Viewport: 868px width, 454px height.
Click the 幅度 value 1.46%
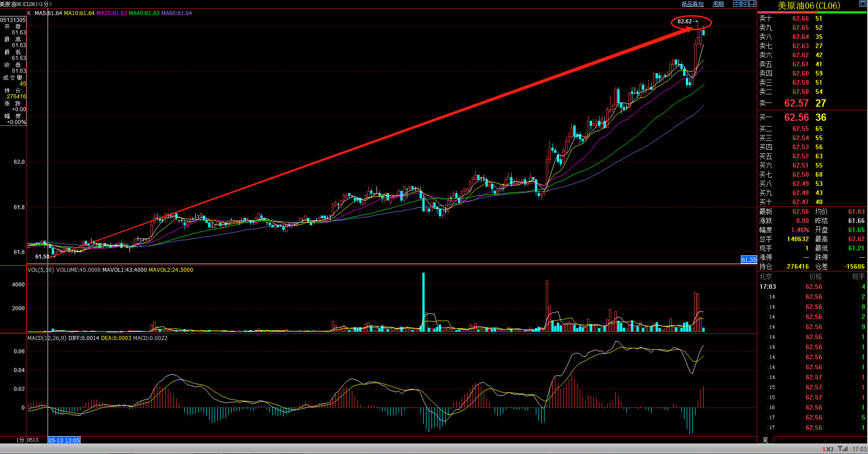pyautogui.click(x=800, y=230)
